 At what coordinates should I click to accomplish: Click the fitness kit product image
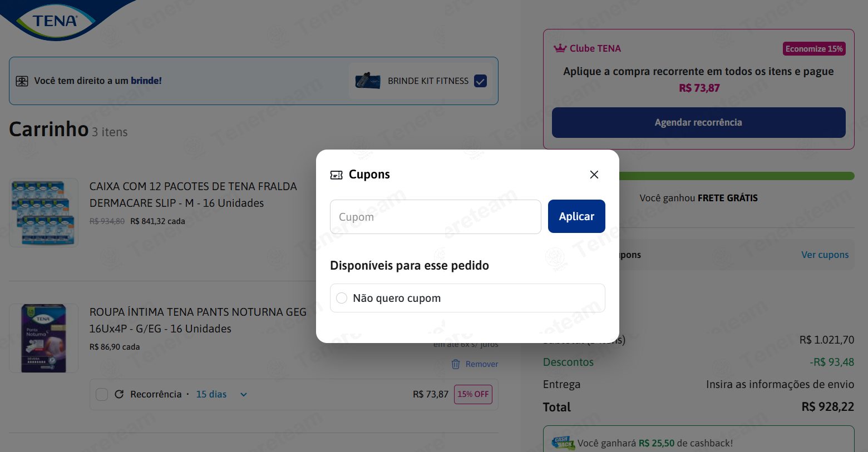pos(367,81)
